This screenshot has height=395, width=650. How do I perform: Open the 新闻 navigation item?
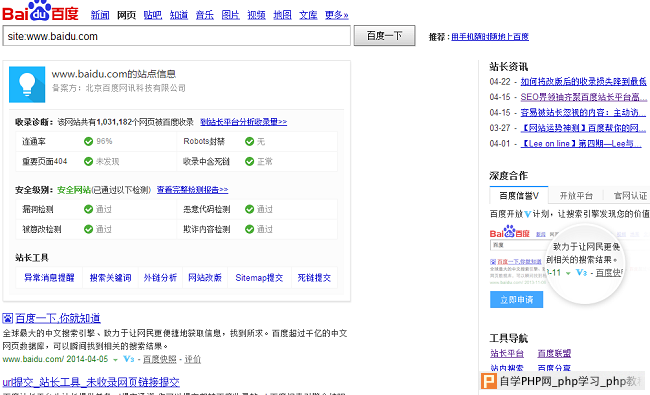(100, 15)
